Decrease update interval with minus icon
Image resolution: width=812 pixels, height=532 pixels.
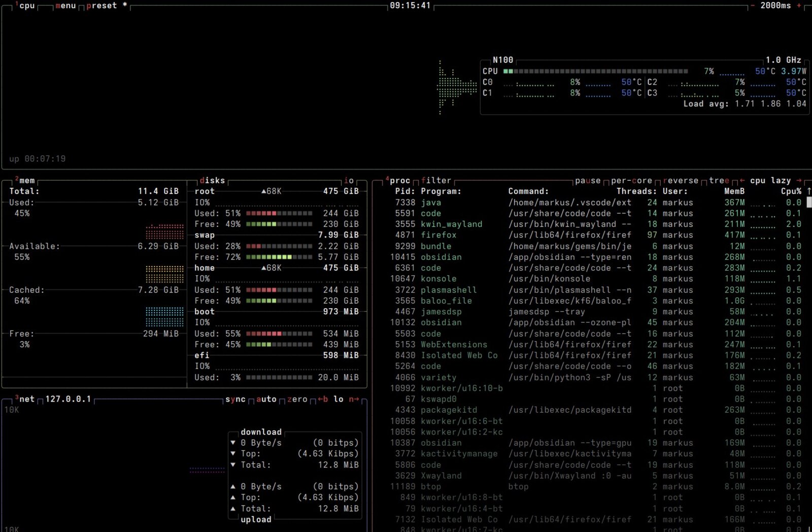coord(753,6)
